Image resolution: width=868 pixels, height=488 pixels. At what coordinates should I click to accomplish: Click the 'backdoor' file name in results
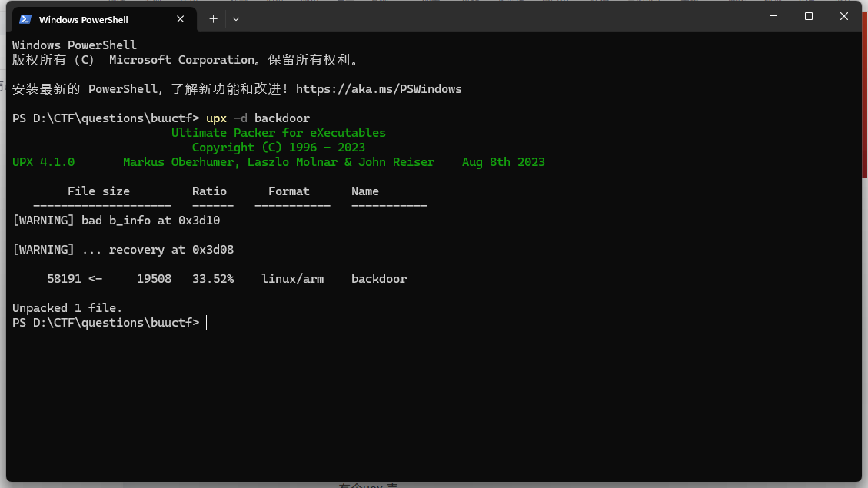tap(378, 279)
